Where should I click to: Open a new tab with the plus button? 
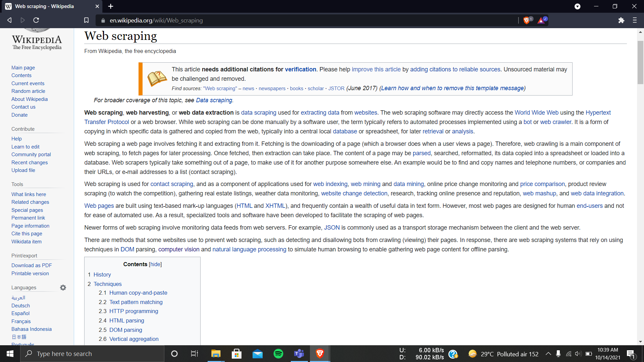pos(111,6)
